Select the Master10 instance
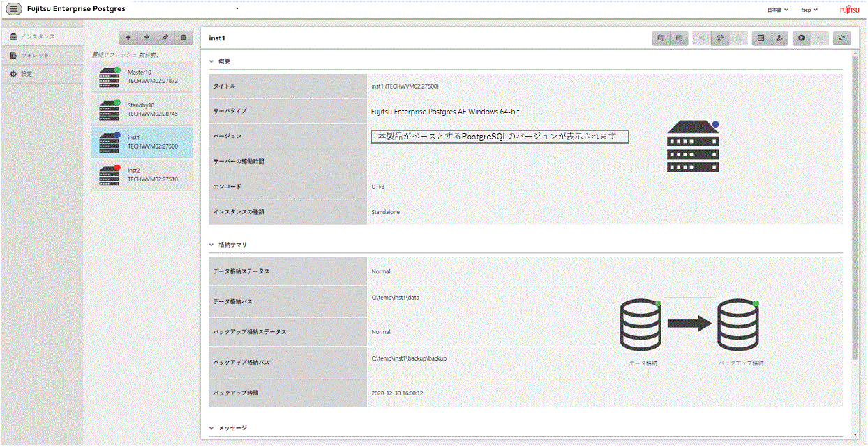Image resolution: width=868 pixels, height=447 pixels. pyautogui.click(x=142, y=77)
